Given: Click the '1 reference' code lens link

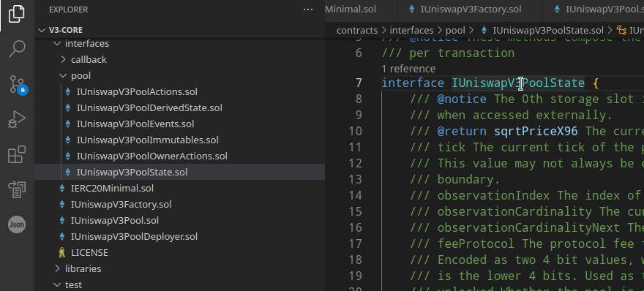Looking at the screenshot, I should (x=408, y=69).
